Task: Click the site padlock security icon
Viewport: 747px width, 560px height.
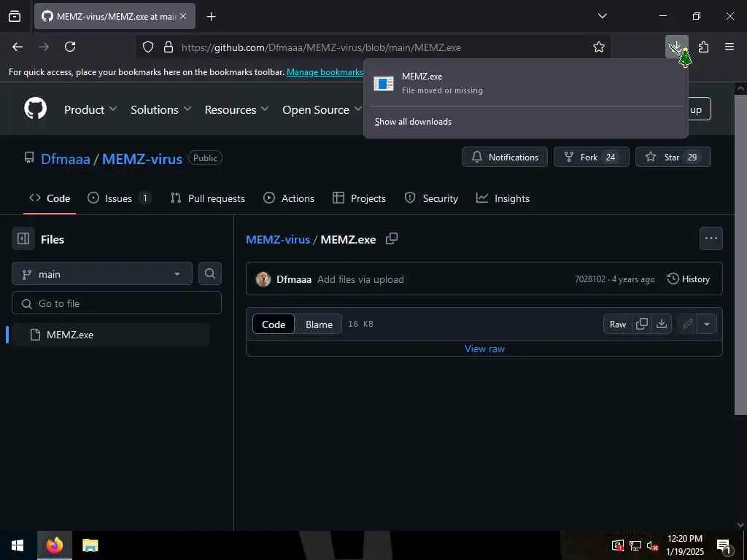Action: pyautogui.click(x=169, y=47)
